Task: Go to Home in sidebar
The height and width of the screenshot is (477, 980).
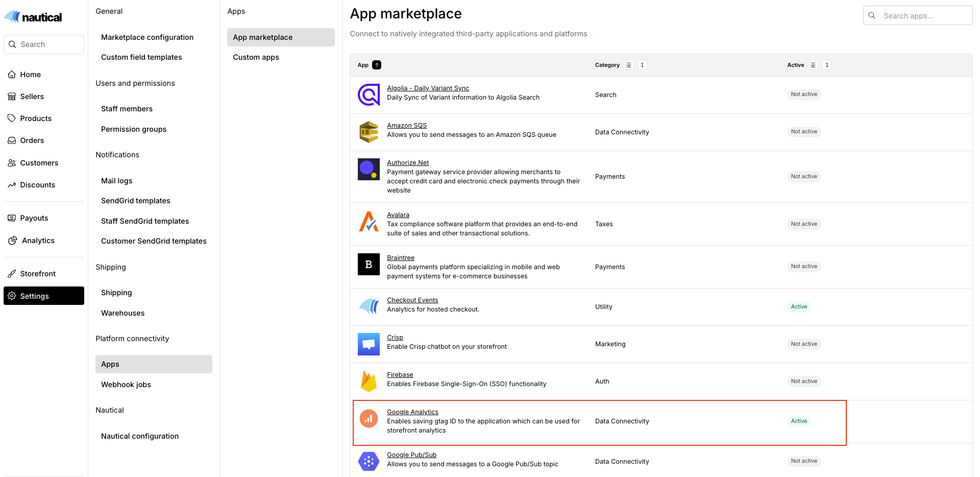Action: coord(44,75)
